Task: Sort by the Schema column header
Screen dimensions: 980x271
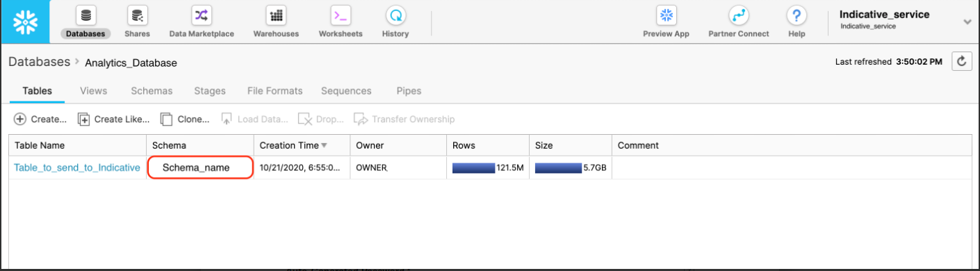Action: [x=200, y=145]
